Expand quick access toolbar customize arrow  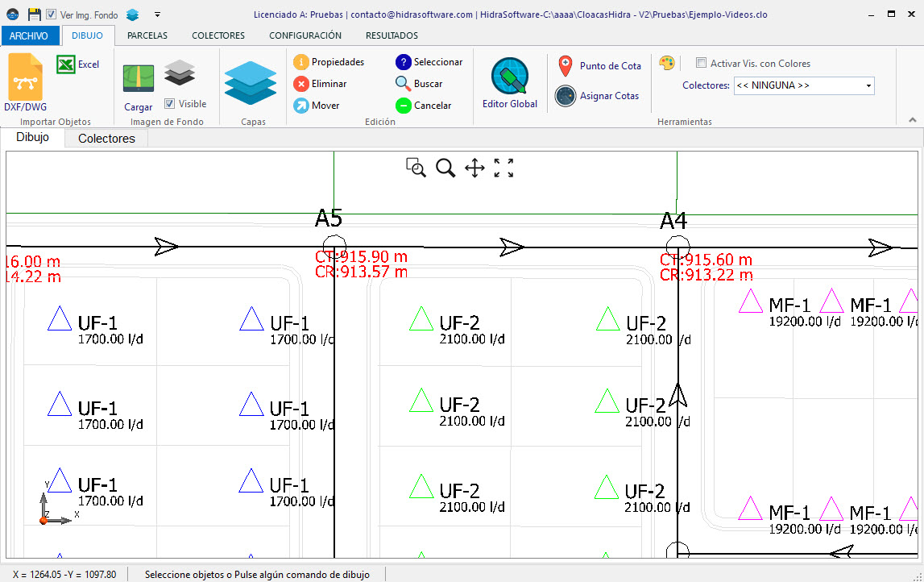157,15
